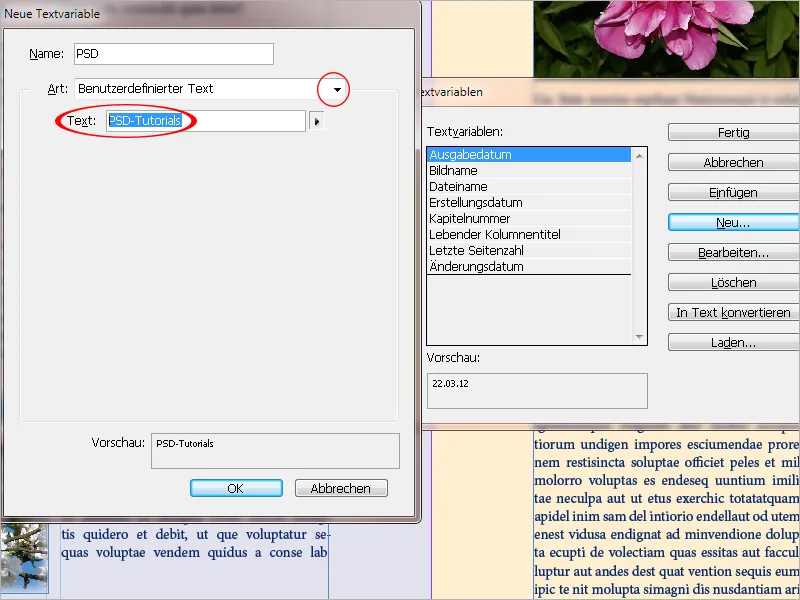Click the pink flower image in the document
This screenshot has width=800, height=600.
tap(666, 39)
